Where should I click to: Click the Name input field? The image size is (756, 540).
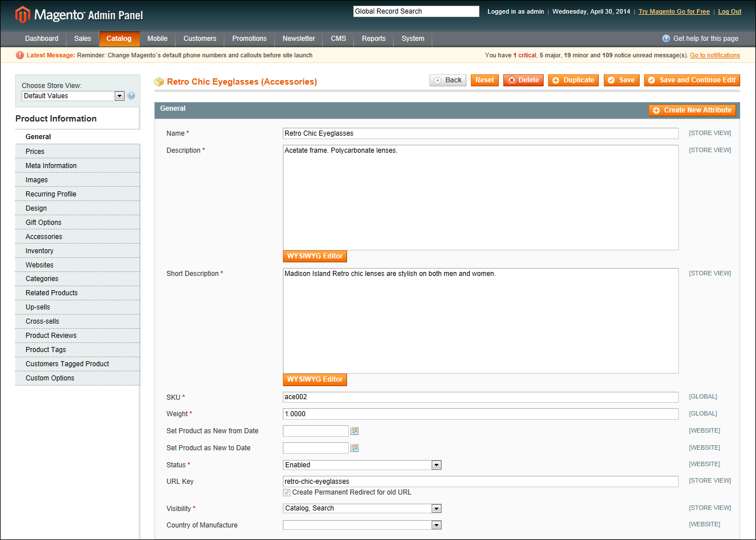[481, 133]
